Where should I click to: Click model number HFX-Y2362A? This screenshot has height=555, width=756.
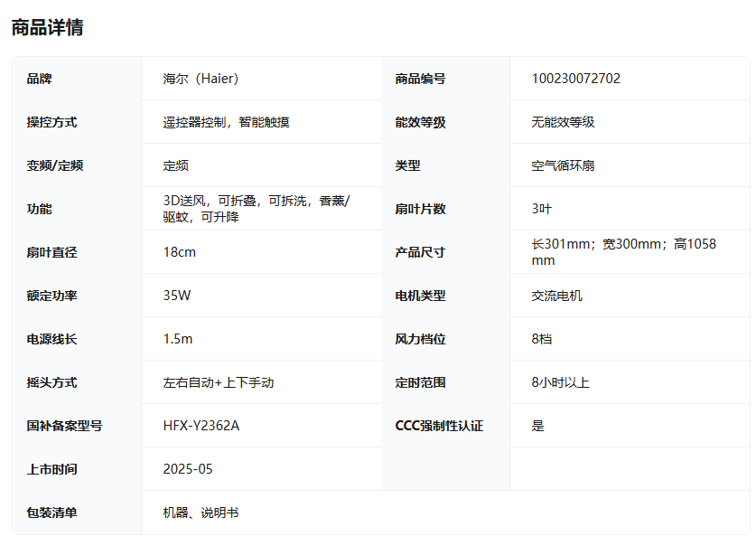pyautogui.click(x=201, y=426)
